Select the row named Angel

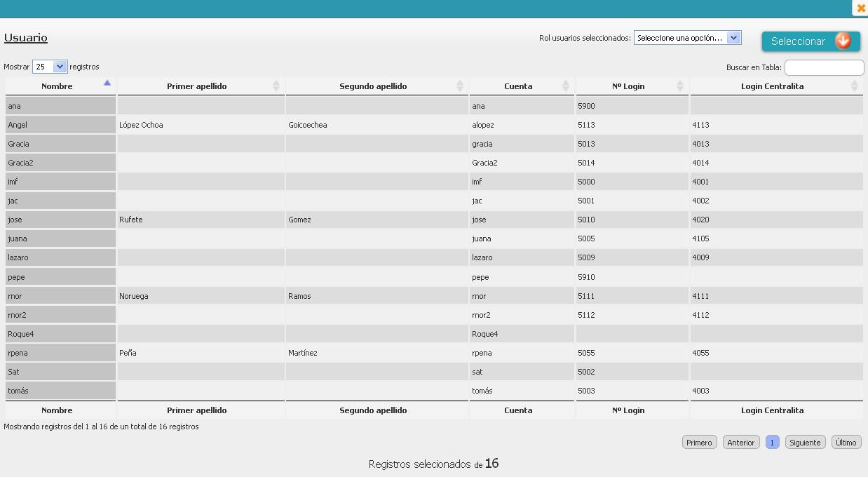tap(434, 125)
